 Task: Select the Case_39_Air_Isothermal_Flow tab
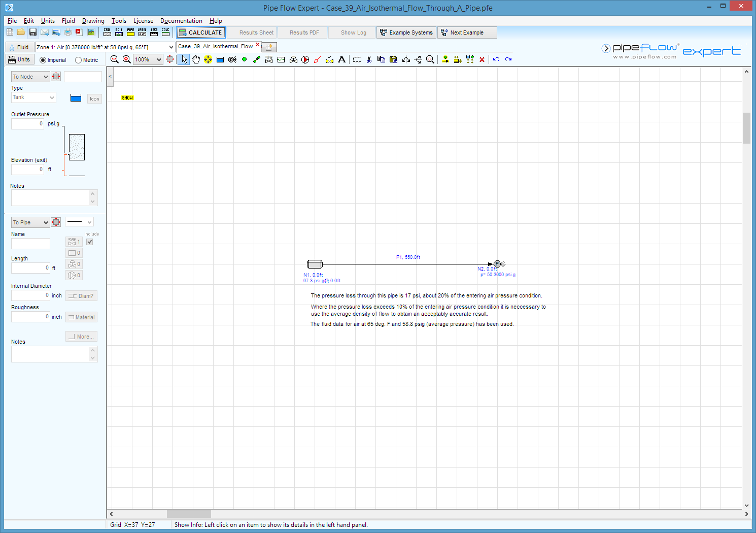tap(215, 46)
